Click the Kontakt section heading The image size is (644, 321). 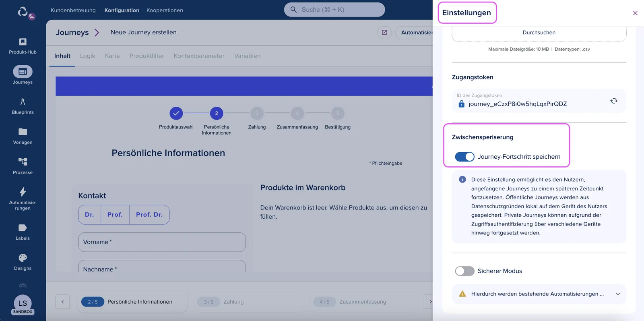point(92,196)
